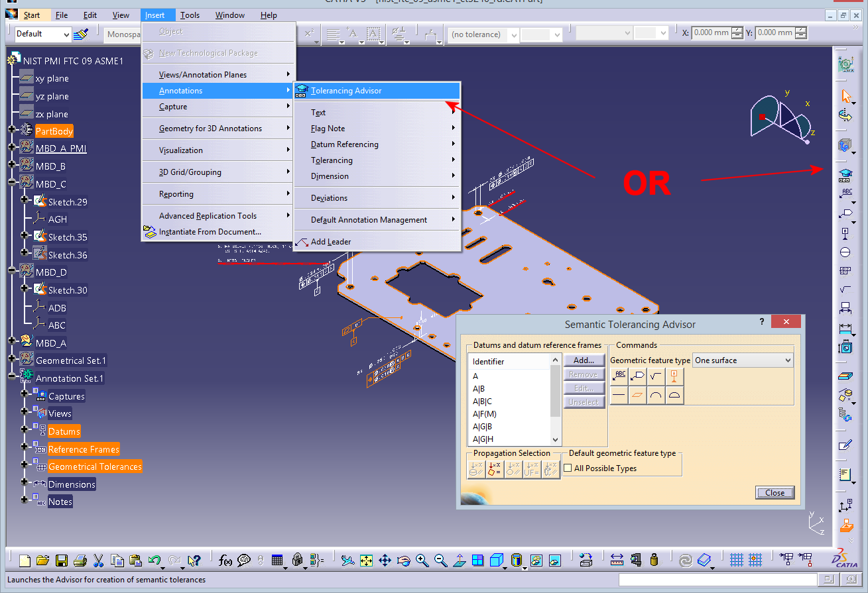Click Roughness icon in Advisor commands

click(x=656, y=376)
